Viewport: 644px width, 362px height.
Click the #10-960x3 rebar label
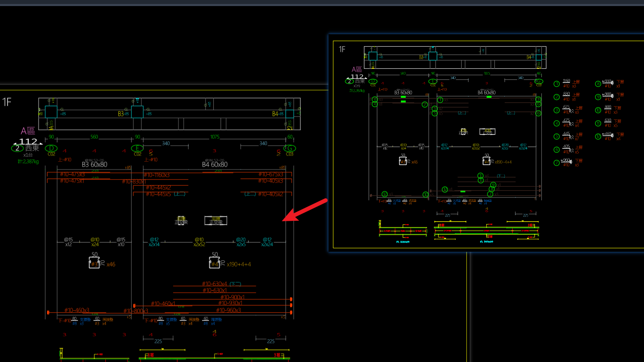228,310
